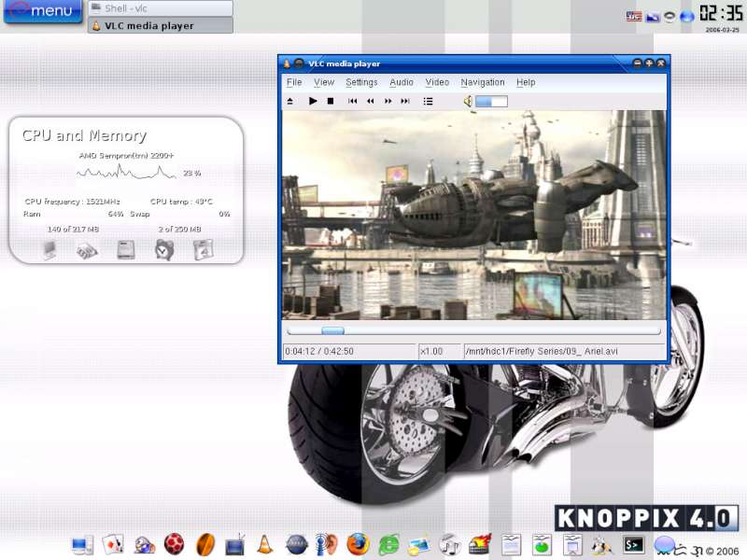Image resolution: width=747 pixels, height=560 pixels.
Task: Click the last icon in CPU widget row
Action: [x=203, y=250]
